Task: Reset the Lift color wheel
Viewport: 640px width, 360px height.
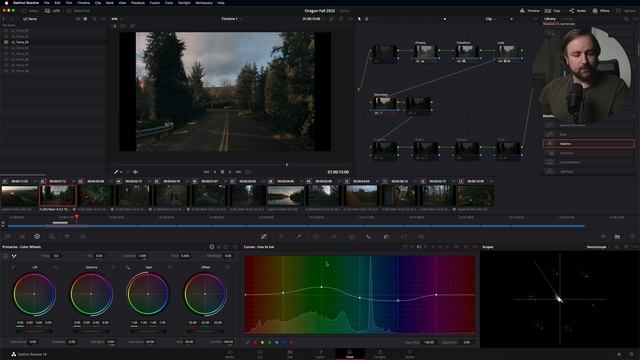Action: [56, 267]
